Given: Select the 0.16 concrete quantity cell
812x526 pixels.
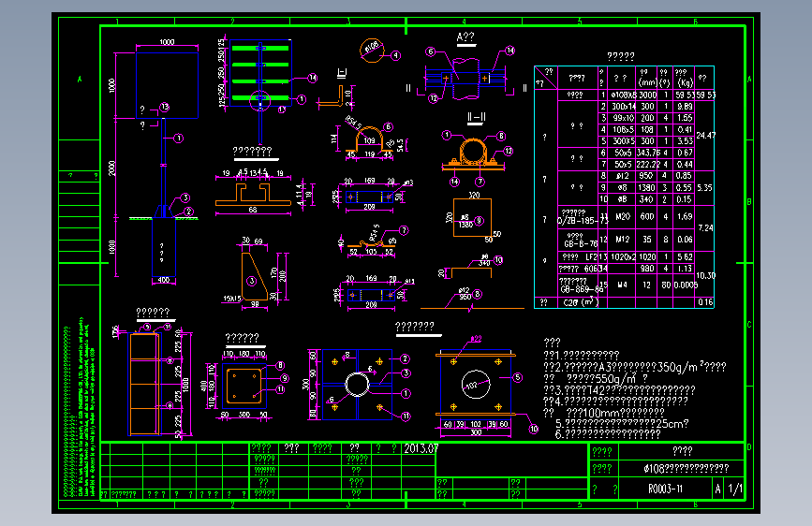Looking at the screenshot, I should click(705, 302).
